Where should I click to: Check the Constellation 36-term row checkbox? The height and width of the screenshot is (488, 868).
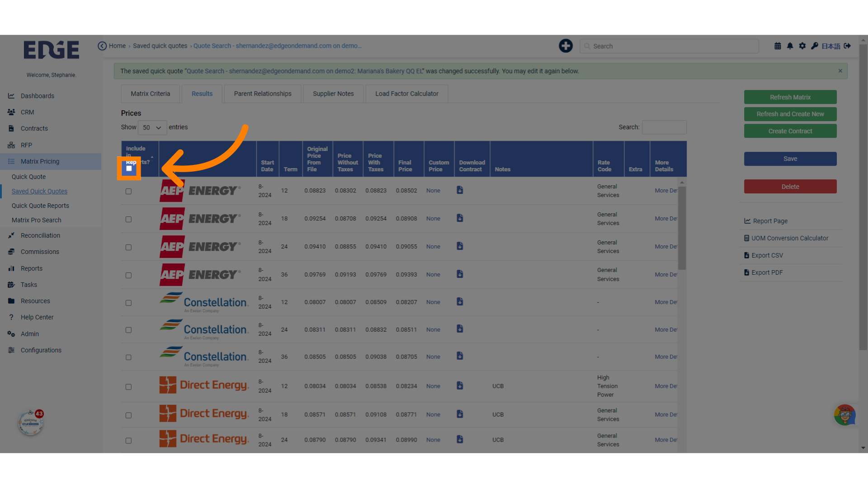coord(128,357)
